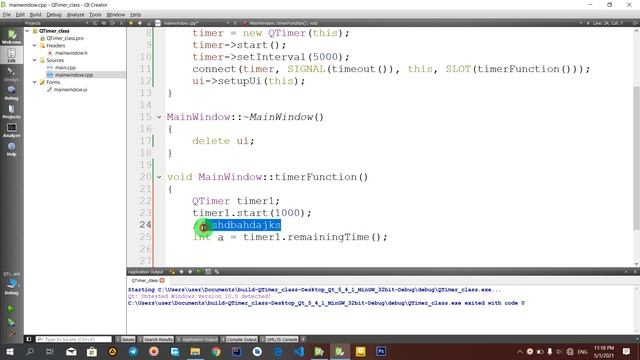Screen dimensions: 640x360
Task: Open the Window menu
Action: point(116,15)
